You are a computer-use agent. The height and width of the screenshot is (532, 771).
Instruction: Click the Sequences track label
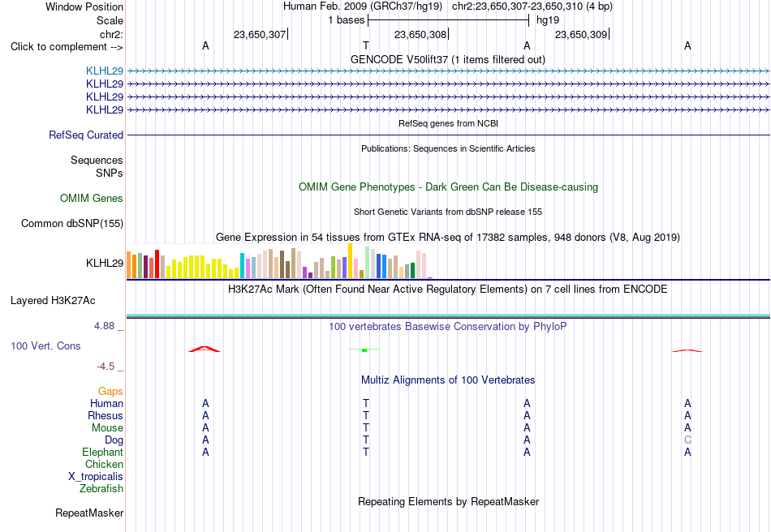point(97,161)
